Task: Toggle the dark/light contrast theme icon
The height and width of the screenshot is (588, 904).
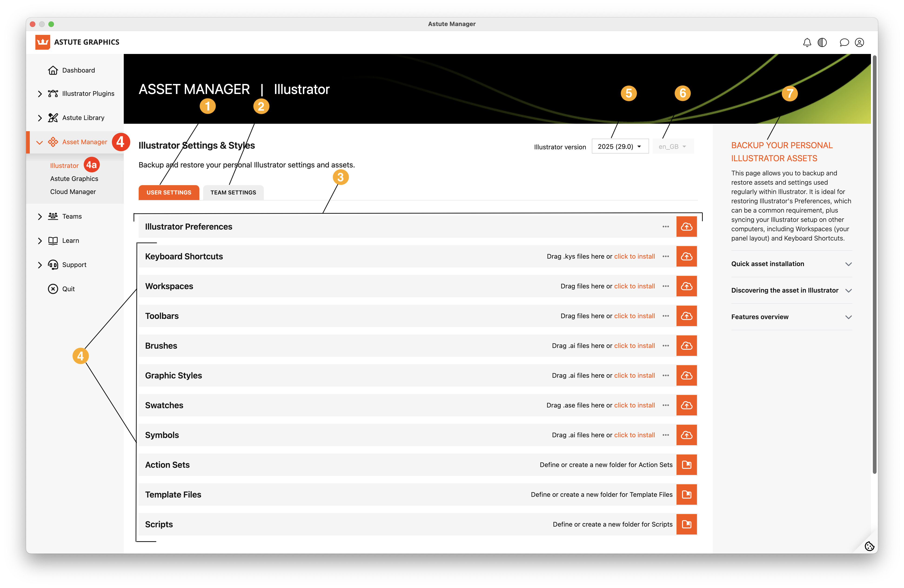Action: pos(822,43)
